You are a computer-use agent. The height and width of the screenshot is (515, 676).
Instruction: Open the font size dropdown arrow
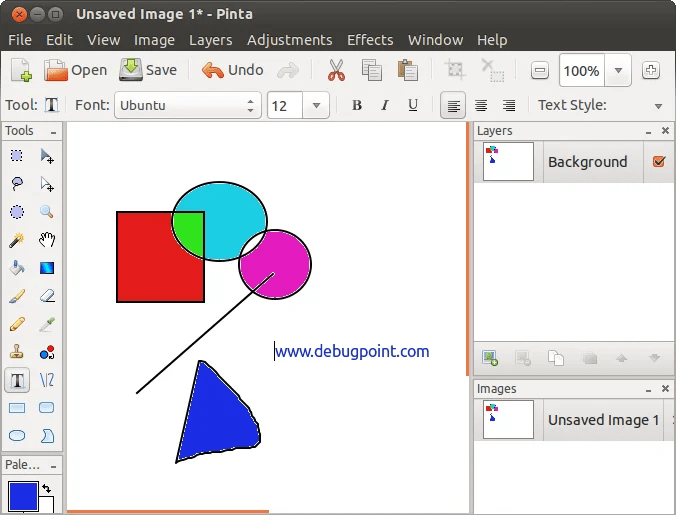pos(316,105)
